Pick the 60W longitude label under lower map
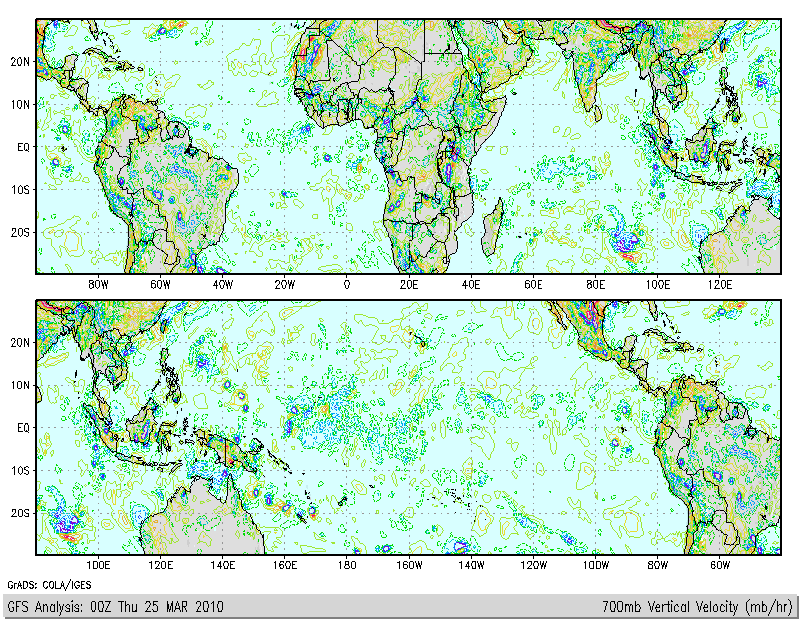The width and height of the screenshot is (800, 620). coord(720,565)
